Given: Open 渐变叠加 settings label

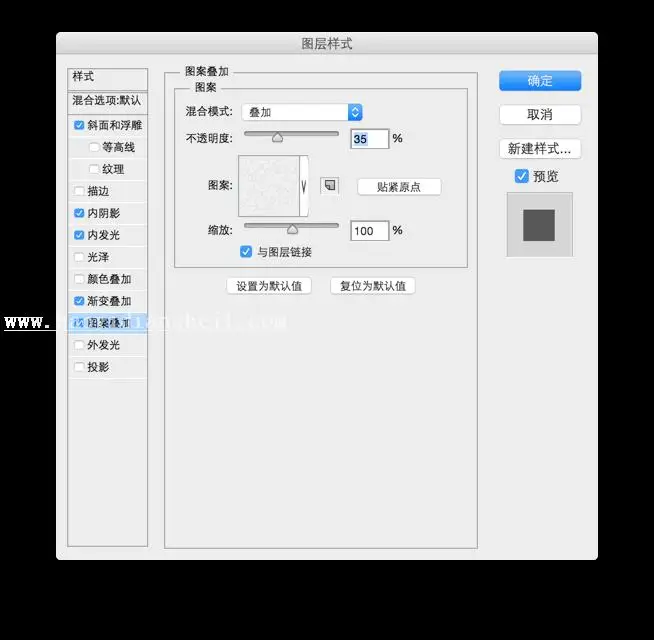Looking at the screenshot, I should [x=109, y=301].
